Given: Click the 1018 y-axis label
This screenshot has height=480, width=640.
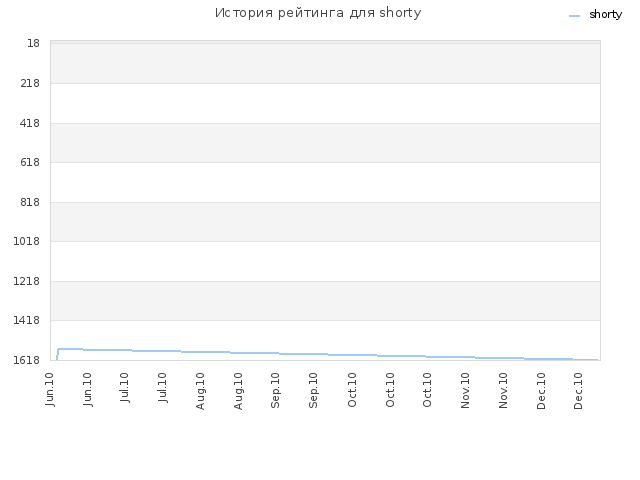Looking at the screenshot, I should coord(27,241).
